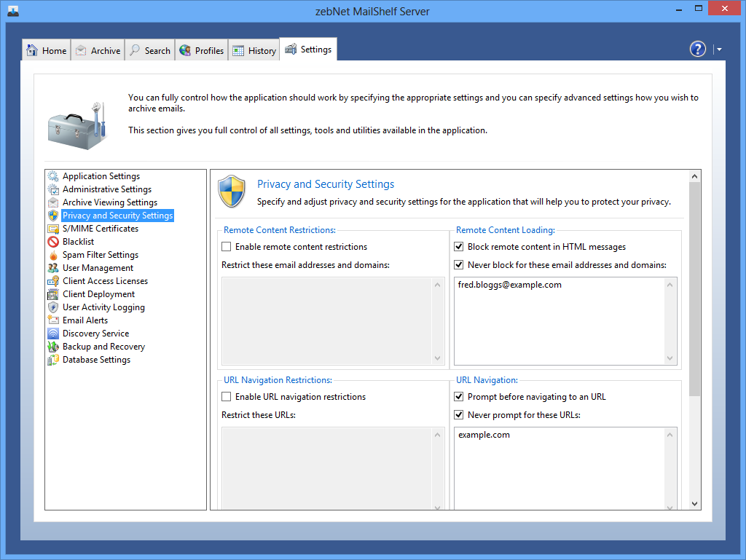This screenshot has width=746, height=560.
Task: Expand dropdown arrow next to help icon
Action: 719,50
